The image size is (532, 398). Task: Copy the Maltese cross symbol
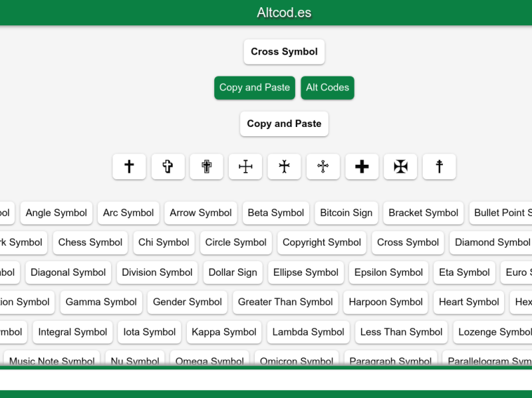tap(400, 167)
